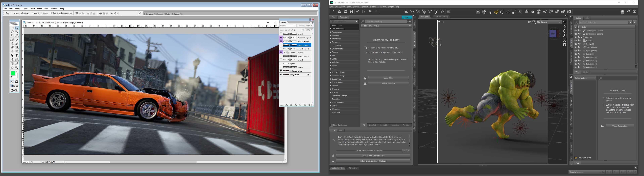Open DAZ Studio What's This help icon
644x176 pixels.
pos(629,12)
